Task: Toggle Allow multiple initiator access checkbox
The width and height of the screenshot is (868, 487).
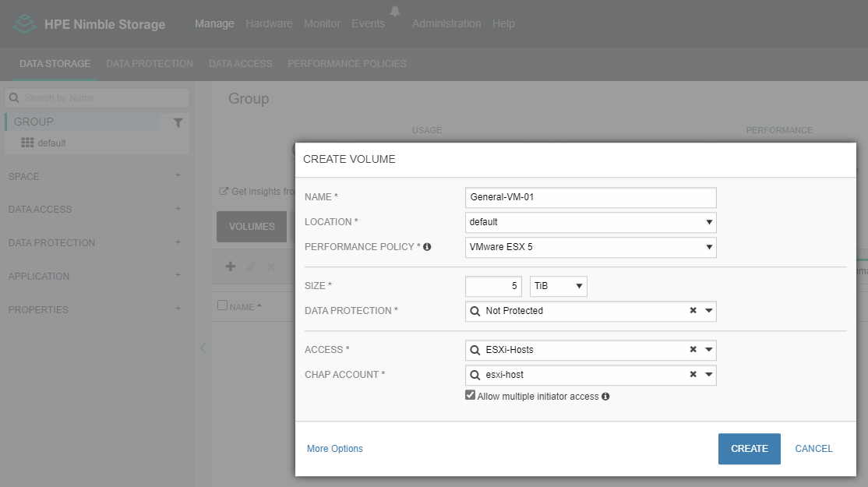Action: (470, 395)
